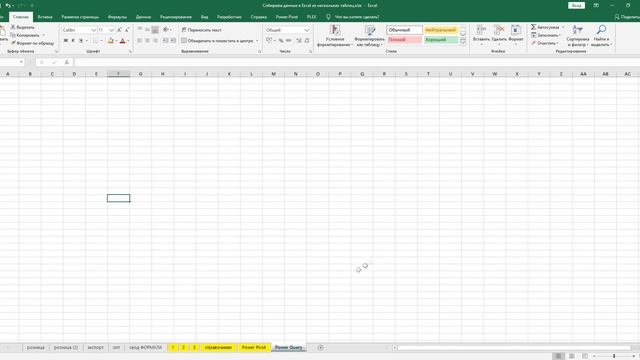Click Wrap Text (Переносить текст) button
640x360 pixels.
(201, 30)
